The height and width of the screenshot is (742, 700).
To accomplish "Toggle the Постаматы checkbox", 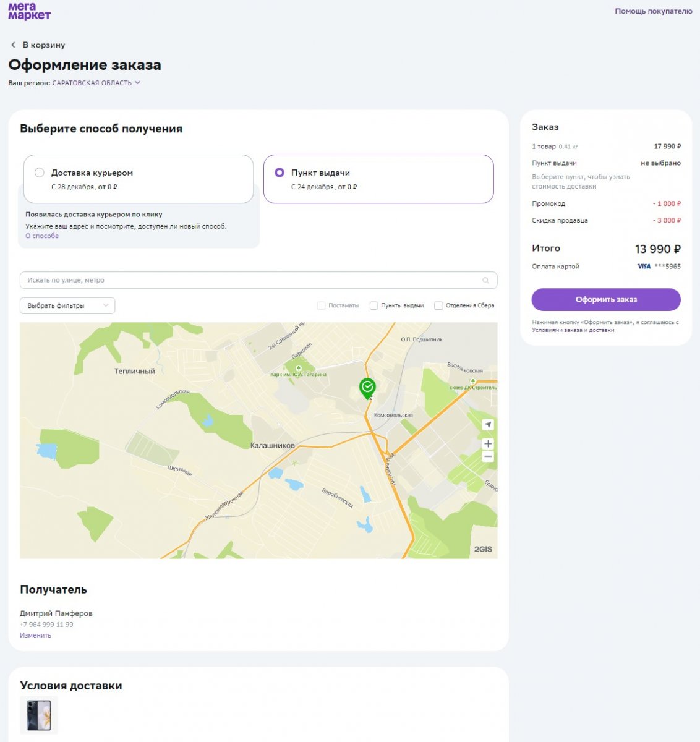I will coord(321,305).
